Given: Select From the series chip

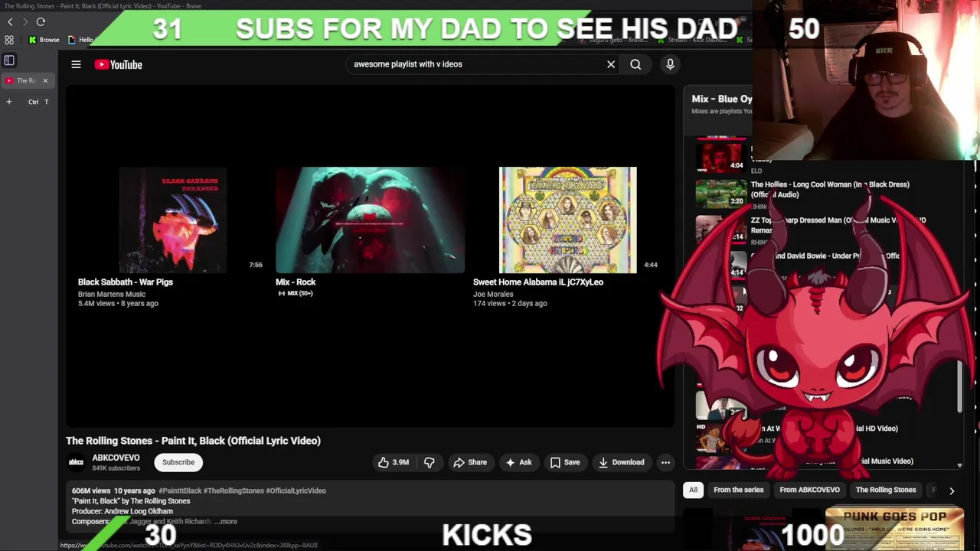Looking at the screenshot, I should click(x=739, y=490).
